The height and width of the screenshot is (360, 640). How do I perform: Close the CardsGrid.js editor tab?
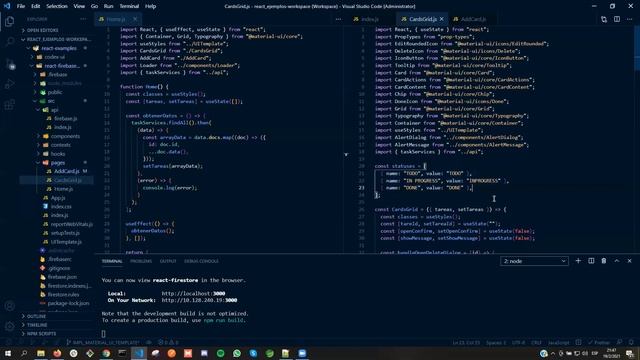click(442, 19)
